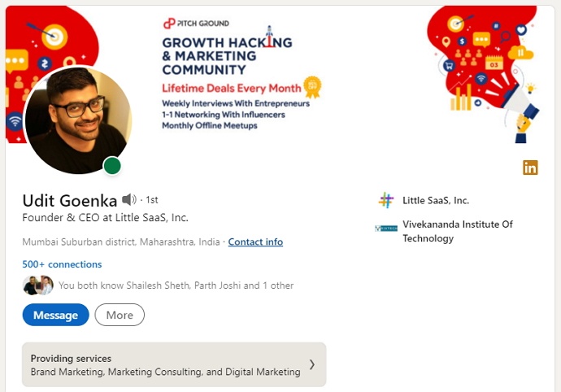The width and height of the screenshot is (561, 392).
Task: Click the Pitch Ground logo in the banner
Action: click(x=196, y=24)
